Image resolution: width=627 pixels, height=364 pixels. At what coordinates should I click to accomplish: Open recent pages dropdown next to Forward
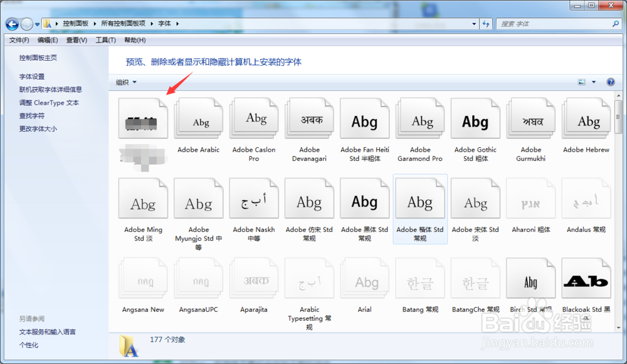[37, 24]
